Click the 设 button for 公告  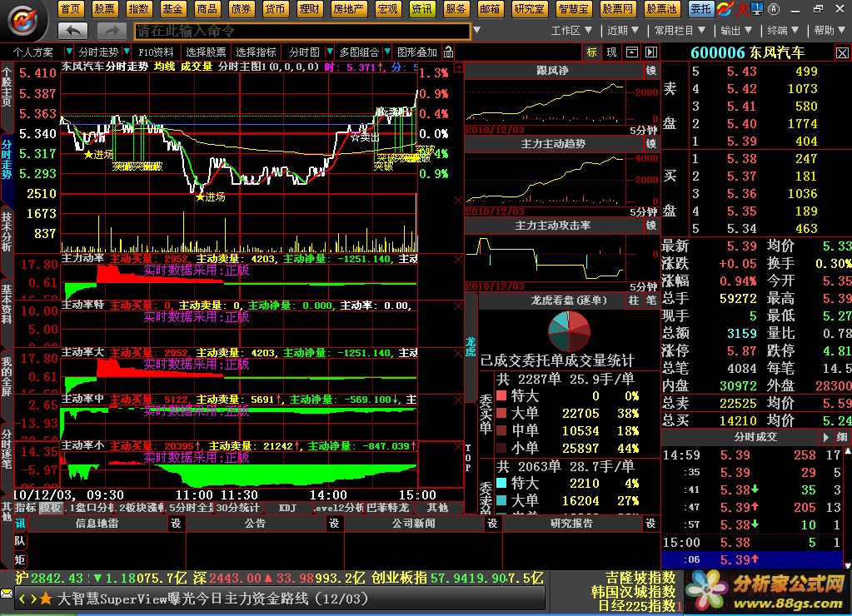coord(334,524)
